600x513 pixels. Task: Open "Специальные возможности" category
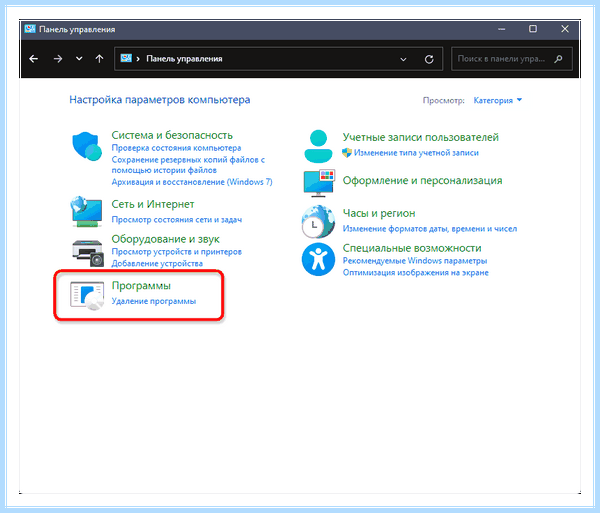412,248
